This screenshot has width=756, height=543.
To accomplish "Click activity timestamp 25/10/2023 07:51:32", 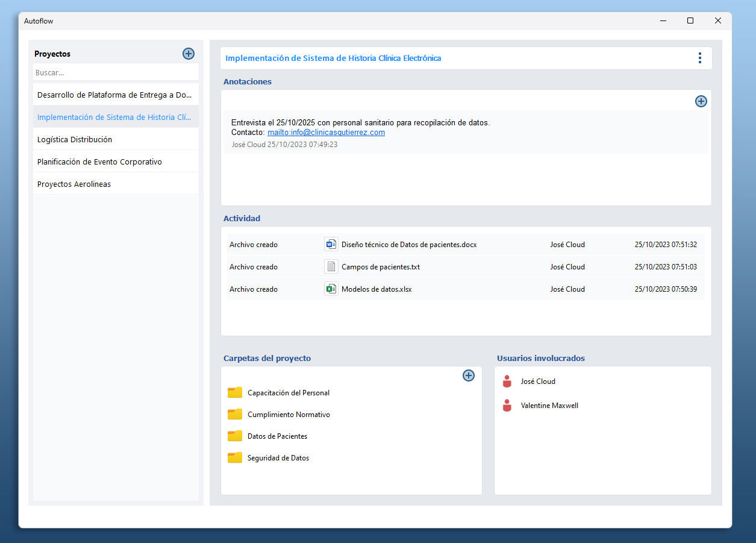I will [666, 245].
